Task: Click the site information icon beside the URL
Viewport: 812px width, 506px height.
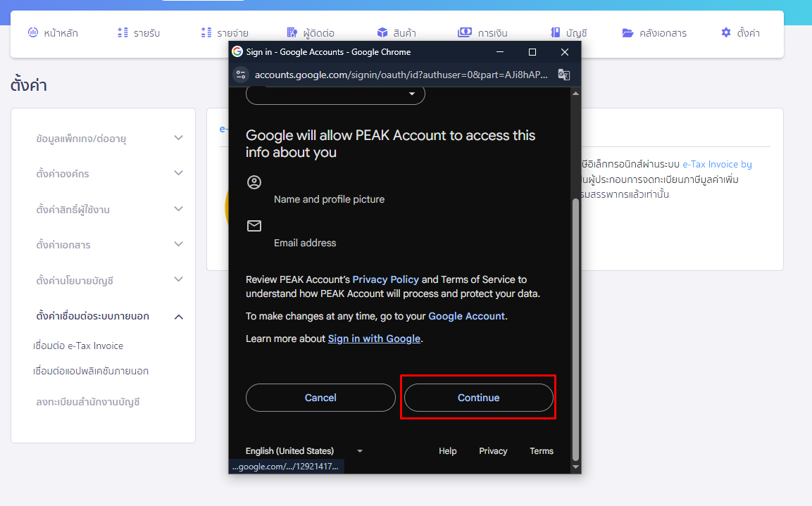Action: click(x=241, y=75)
